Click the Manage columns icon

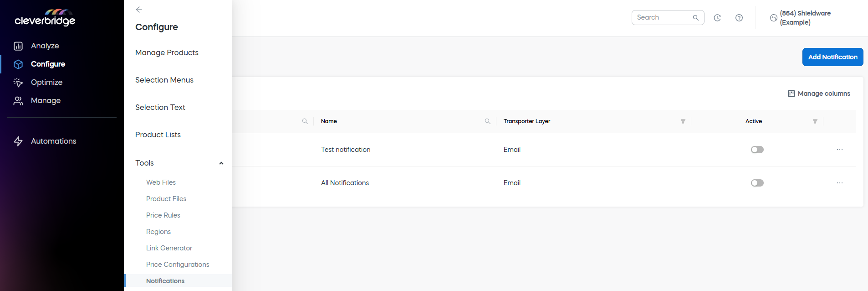click(x=791, y=94)
